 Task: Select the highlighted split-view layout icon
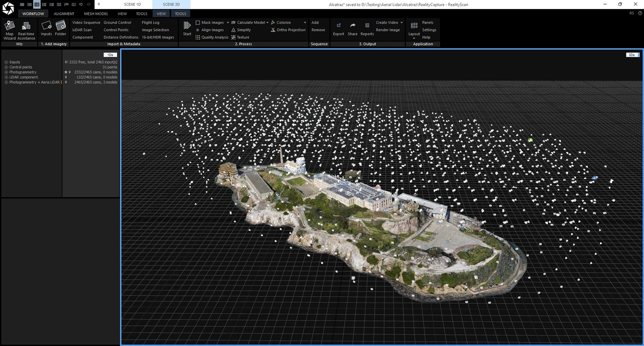tap(37, 4)
